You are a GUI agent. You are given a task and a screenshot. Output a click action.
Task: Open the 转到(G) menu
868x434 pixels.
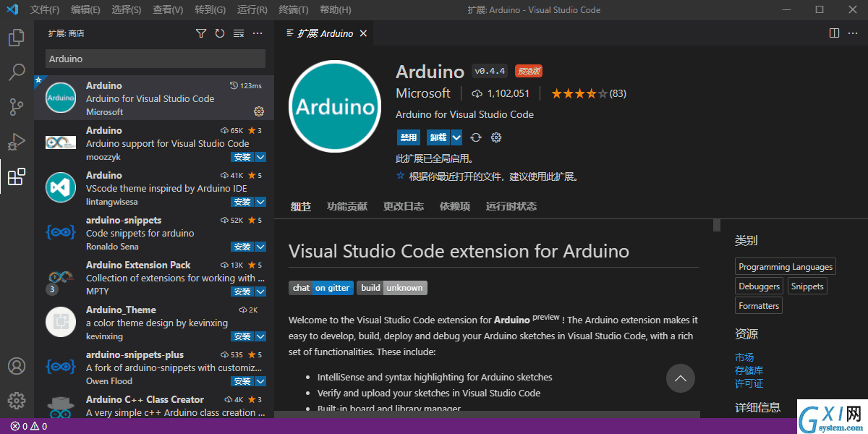210,10
